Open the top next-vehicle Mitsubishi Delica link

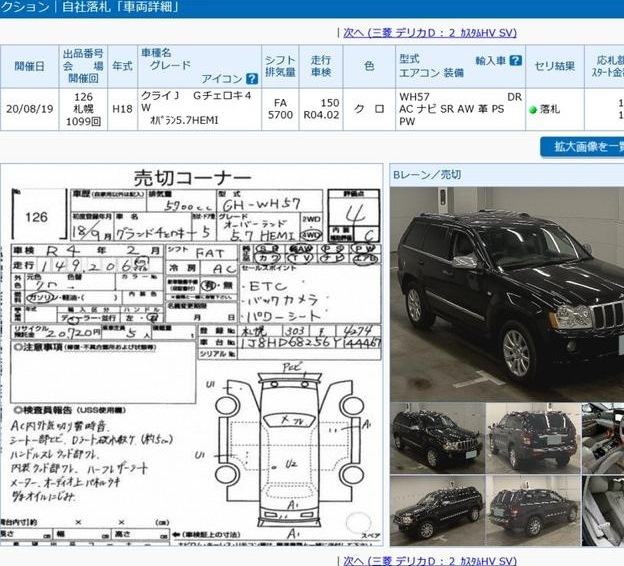[430, 33]
